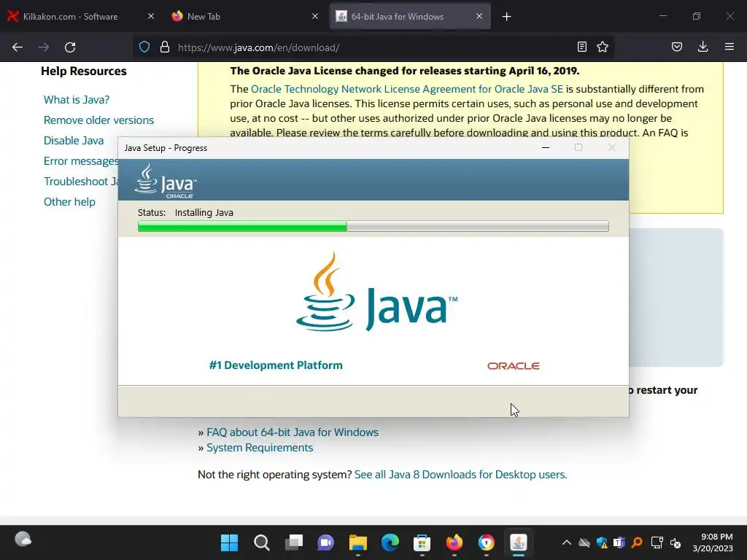Open Remove older versions link
Screen dimensions: 747x560
pyautogui.click(x=98, y=120)
